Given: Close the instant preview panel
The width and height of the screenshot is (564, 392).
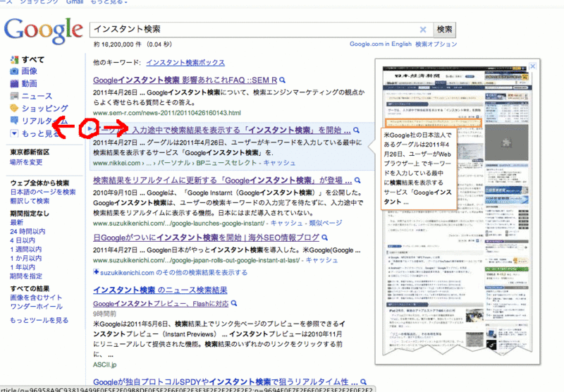Looking at the screenshot, I should pos(533,66).
